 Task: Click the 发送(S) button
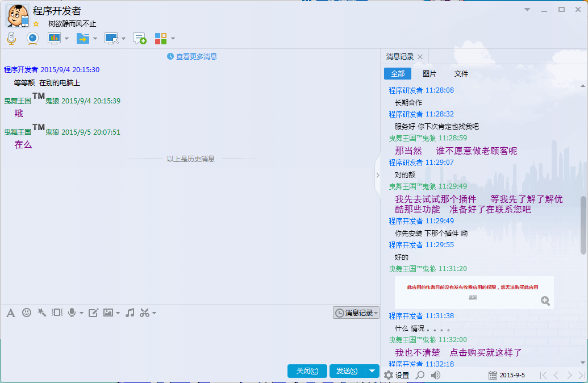(347, 371)
